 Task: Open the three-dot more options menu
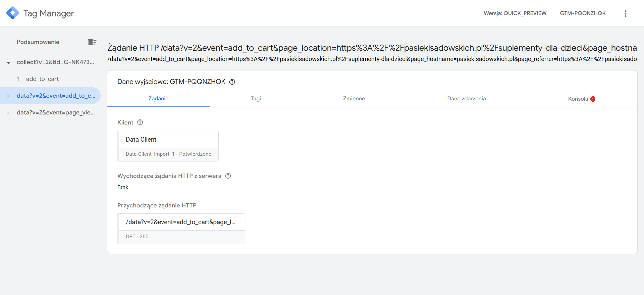coord(625,13)
